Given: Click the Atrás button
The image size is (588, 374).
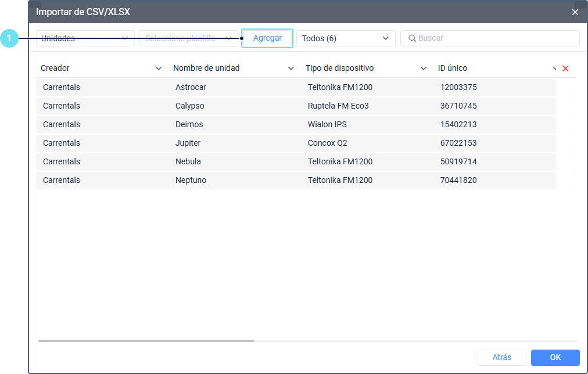Looking at the screenshot, I should (x=502, y=358).
